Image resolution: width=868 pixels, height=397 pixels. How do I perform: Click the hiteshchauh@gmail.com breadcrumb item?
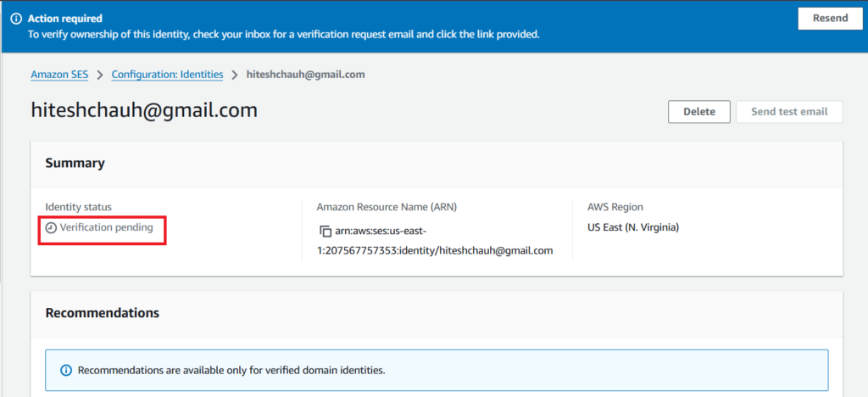305,75
